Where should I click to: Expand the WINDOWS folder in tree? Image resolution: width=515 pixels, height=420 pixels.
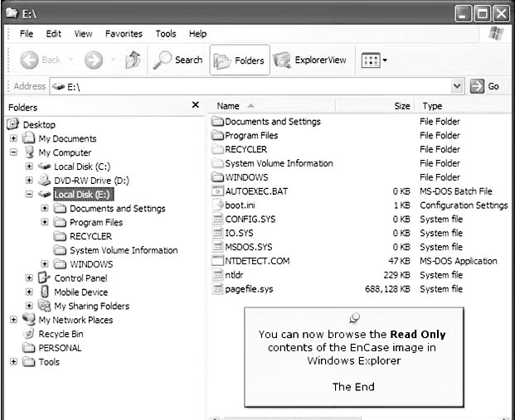coord(45,264)
